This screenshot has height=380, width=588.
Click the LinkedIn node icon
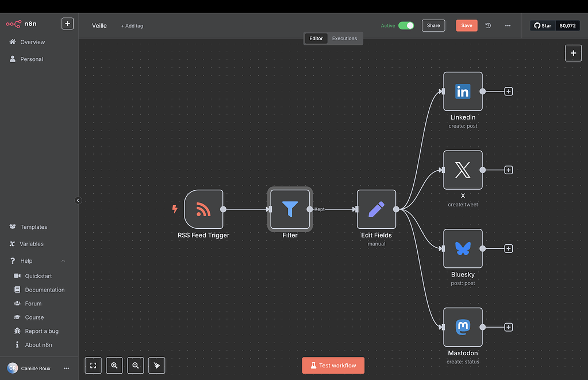[x=463, y=91]
